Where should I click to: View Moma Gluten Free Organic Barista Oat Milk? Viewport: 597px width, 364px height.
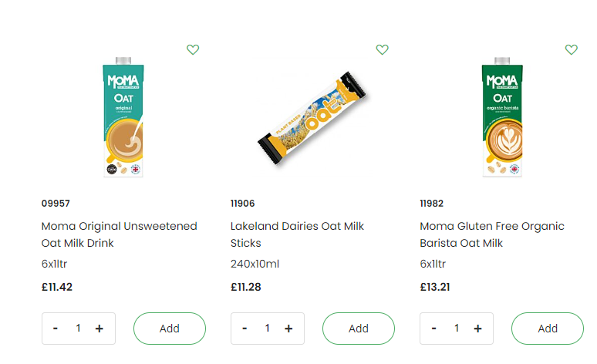coord(492,234)
